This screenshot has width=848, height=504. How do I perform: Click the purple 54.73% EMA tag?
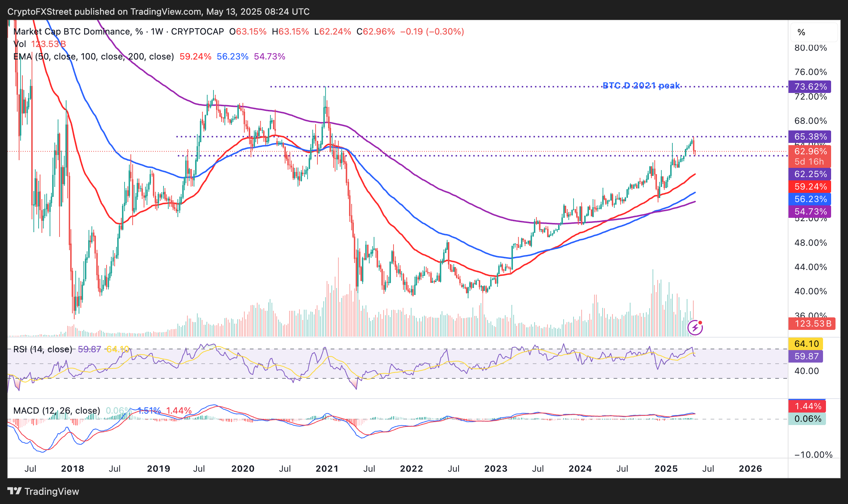pos(810,212)
